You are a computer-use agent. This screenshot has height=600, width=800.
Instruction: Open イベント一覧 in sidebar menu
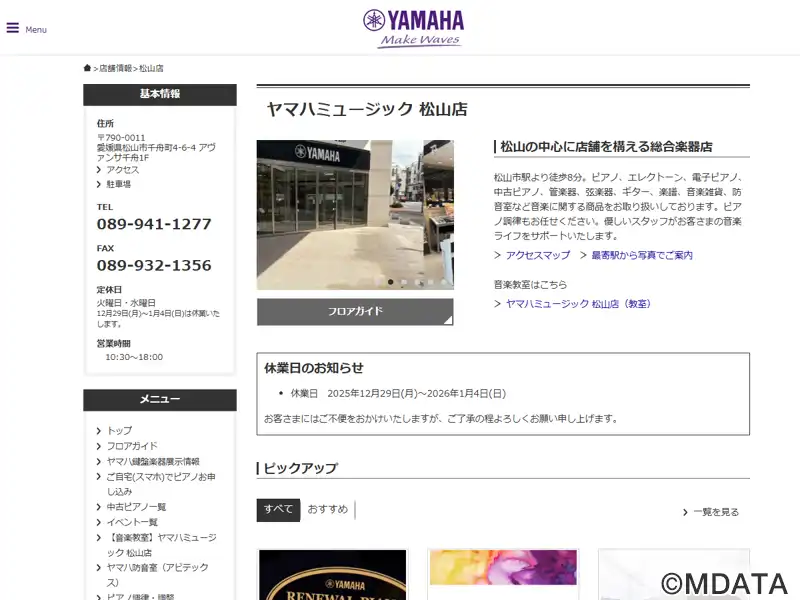point(132,522)
